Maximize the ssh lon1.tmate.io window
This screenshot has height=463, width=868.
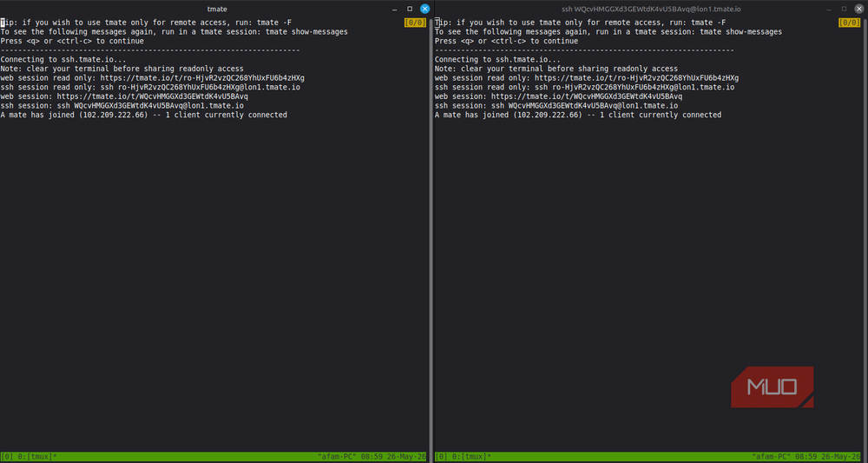coord(844,9)
